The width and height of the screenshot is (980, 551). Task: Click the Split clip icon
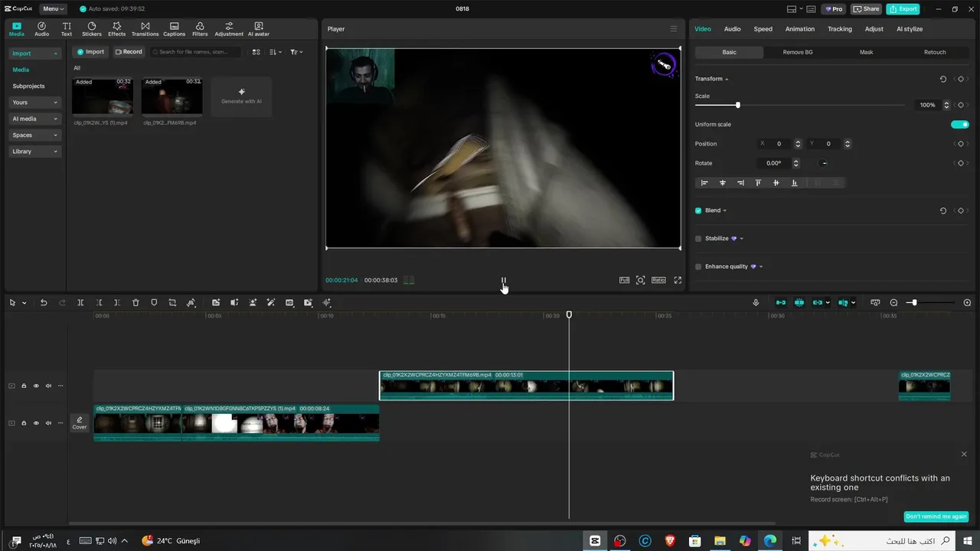[x=80, y=303]
